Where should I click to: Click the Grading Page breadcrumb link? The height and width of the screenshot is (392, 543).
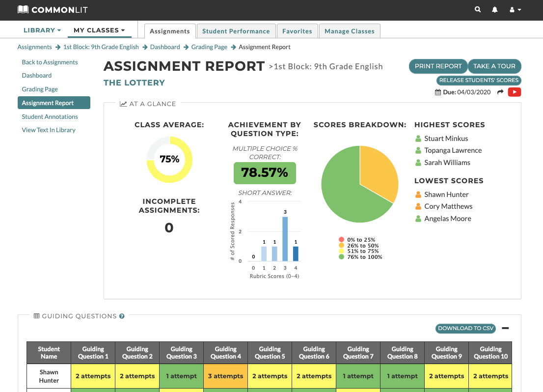coord(209,47)
